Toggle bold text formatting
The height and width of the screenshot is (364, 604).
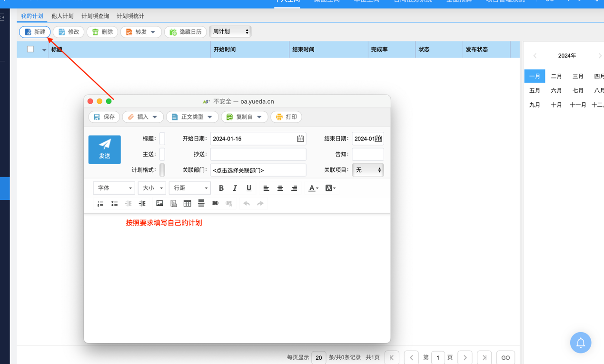pyautogui.click(x=221, y=188)
